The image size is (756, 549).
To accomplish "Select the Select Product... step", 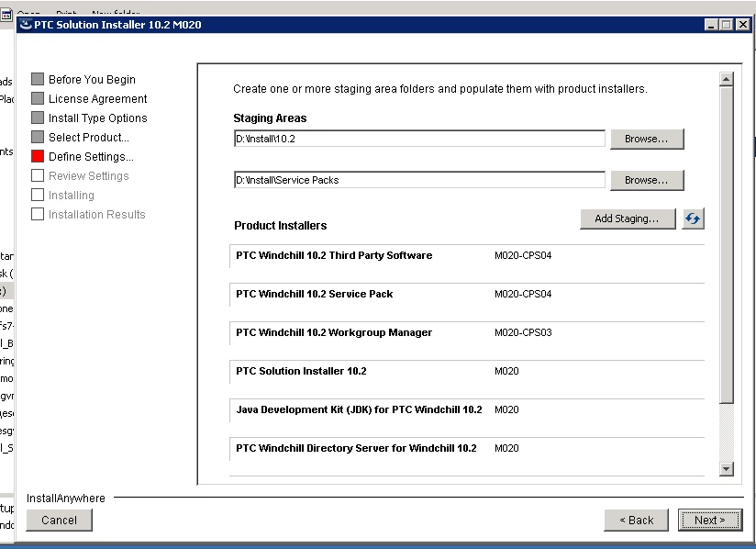I will 80,137.
